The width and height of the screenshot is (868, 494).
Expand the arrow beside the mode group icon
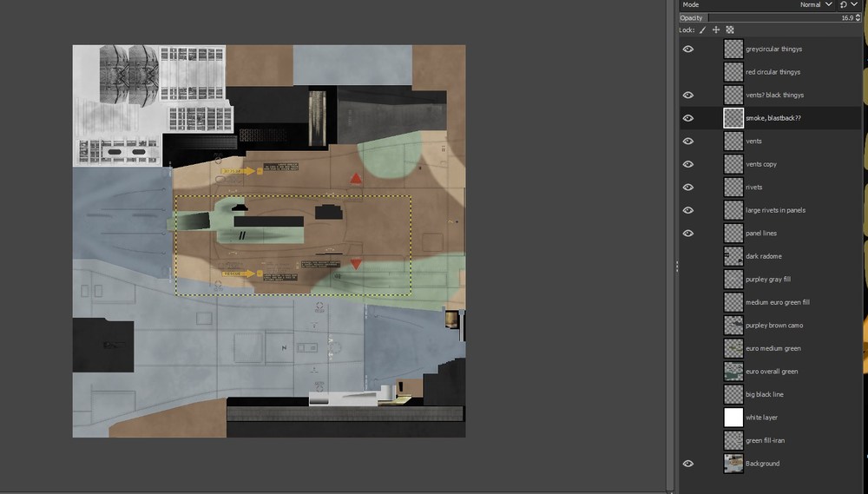click(x=854, y=4)
